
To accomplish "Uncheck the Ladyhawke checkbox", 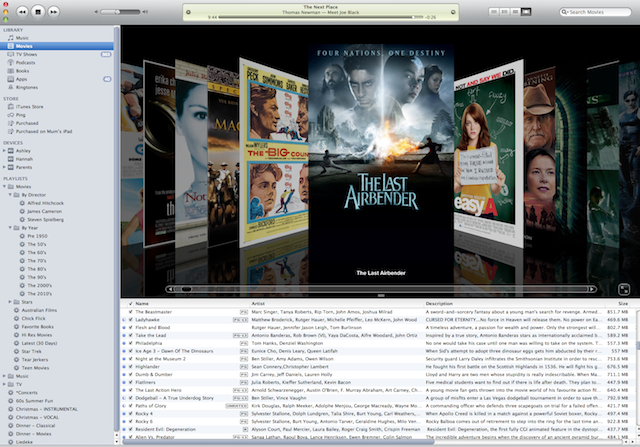I will coord(130,320).
